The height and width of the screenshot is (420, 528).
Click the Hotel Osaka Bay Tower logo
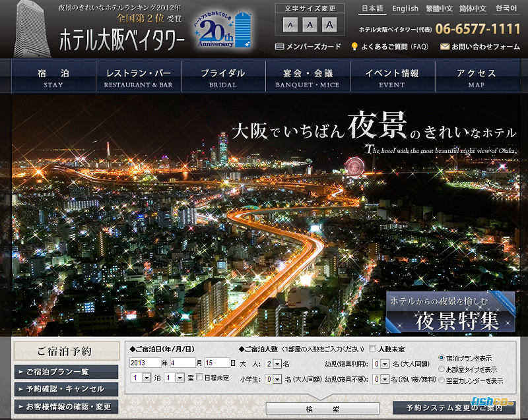[122, 40]
